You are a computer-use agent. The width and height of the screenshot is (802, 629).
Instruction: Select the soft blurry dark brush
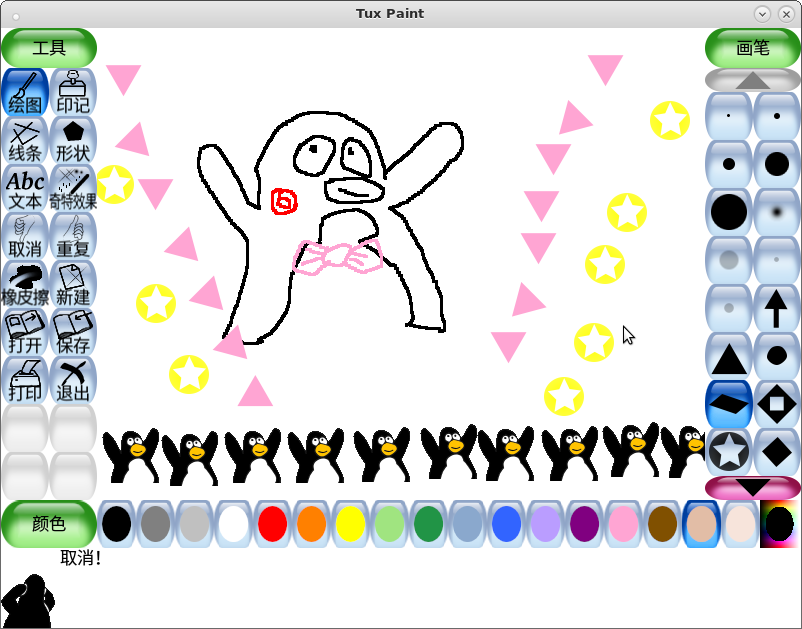(776, 212)
